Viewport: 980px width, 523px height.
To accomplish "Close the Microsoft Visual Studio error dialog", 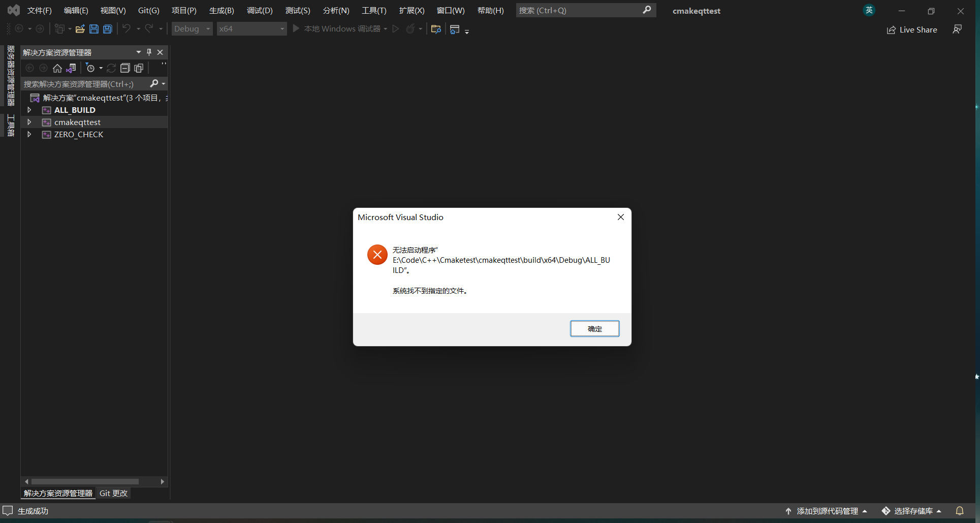I will click(x=621, y=217).
